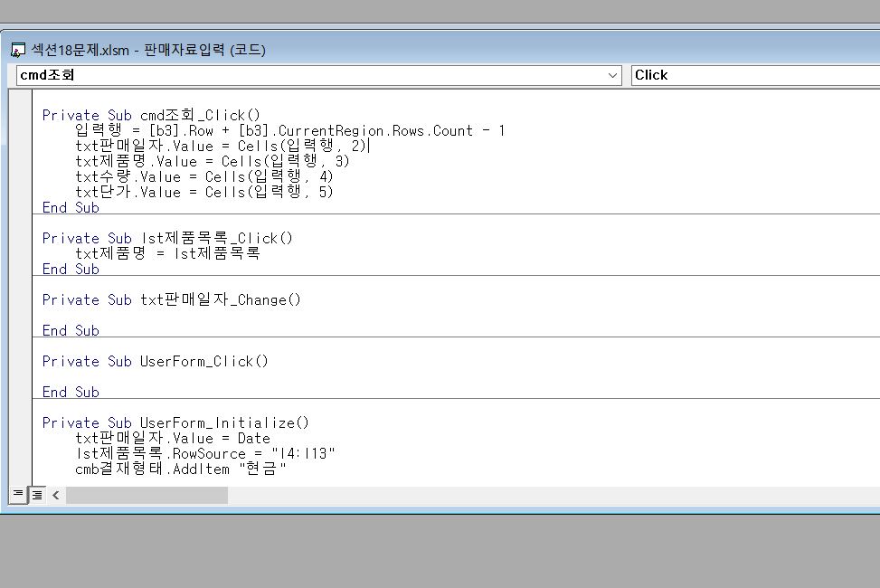Click the cmd조회 text in object box
This screenshot has height=588, width=880.
pos(47,75)
